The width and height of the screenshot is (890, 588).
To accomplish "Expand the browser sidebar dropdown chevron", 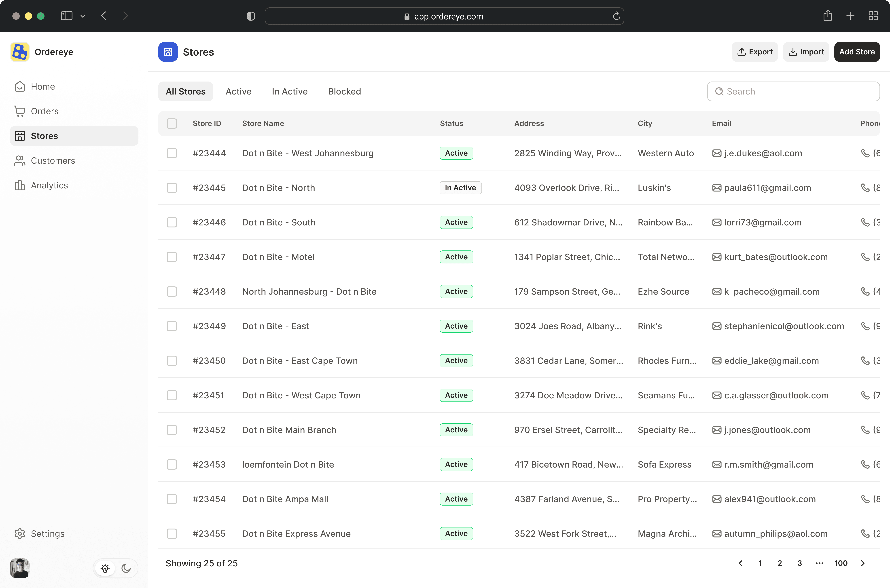I will (x=83, y=16).
